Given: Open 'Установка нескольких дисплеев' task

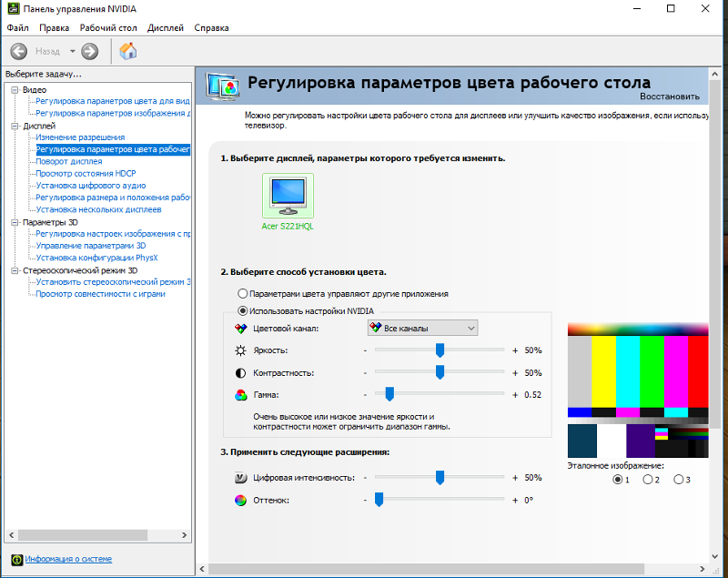Looking at the screenshot, I should coord(98,210).
